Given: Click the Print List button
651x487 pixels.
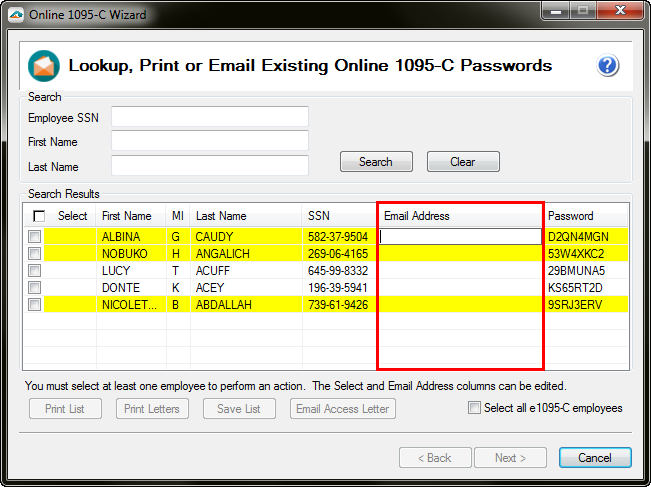Looking at the screenshot, I should coord(65,409).
